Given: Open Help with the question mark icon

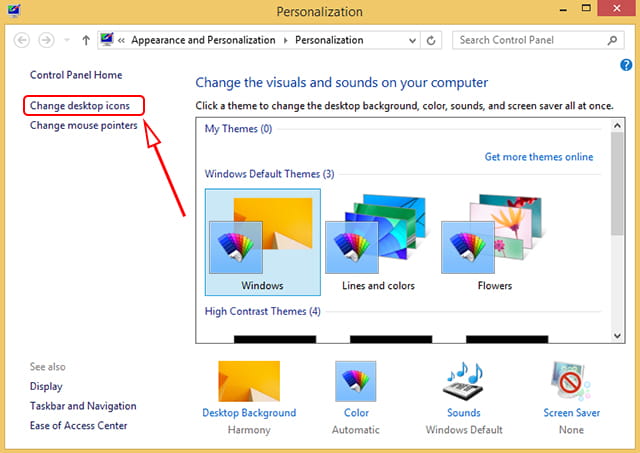Looking at the screenshot, I should [626, 65].
